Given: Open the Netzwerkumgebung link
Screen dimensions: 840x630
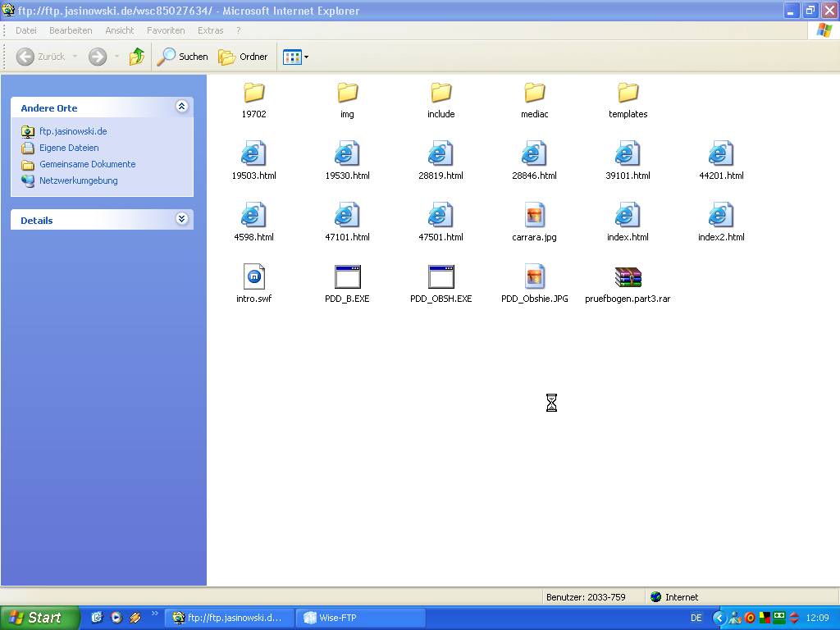Looking at the screenshot, I should (x=78, y=180).
